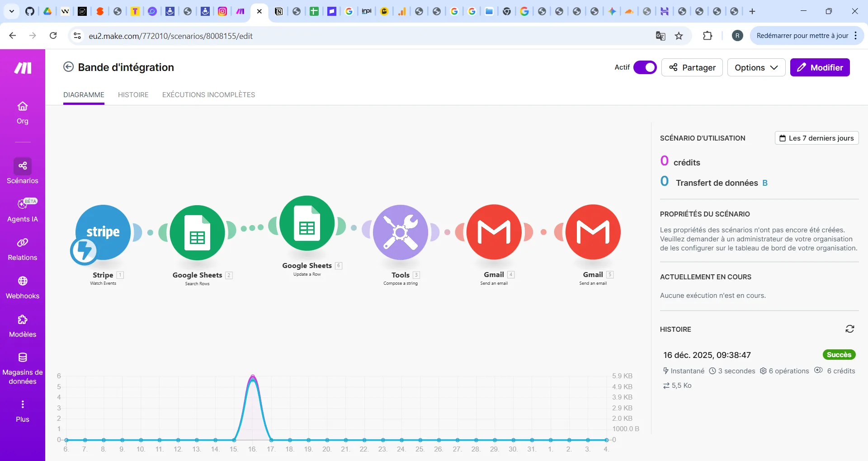Open the EXÉCUTIONS INCOMPLÈTES tab

pos(208,95)
